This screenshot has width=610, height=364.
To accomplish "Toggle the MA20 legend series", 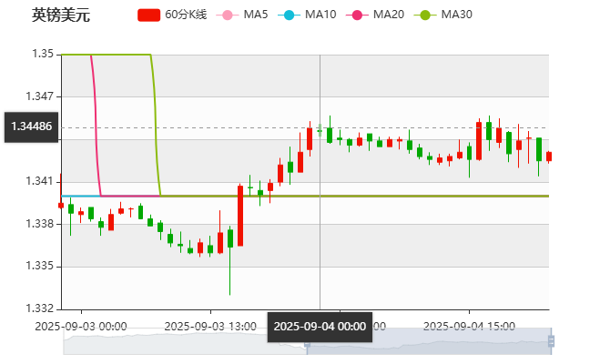I will point(375,15).
